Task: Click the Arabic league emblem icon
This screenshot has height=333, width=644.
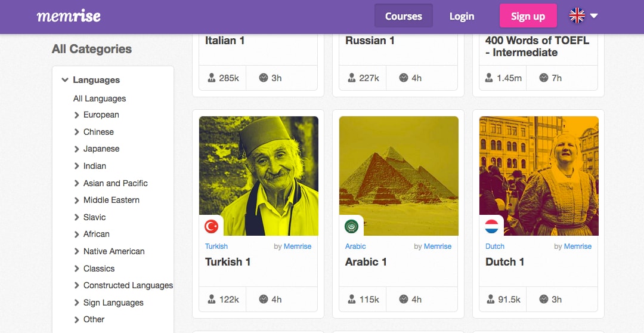Action: [x=352, y=226]
